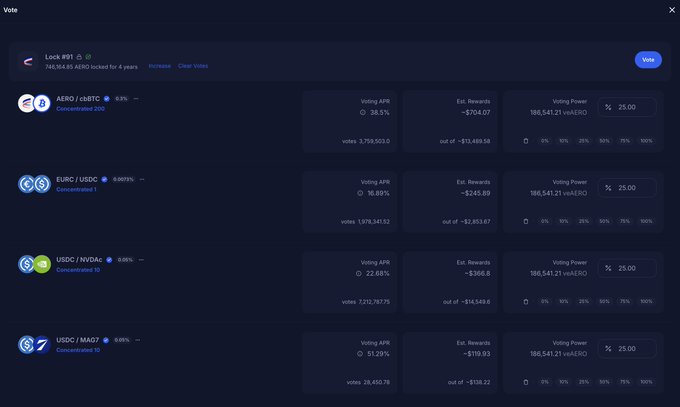Set AERO / cbBTC voting power to 10%
This screenshot has height=407, width=680.
click(564, 141)
